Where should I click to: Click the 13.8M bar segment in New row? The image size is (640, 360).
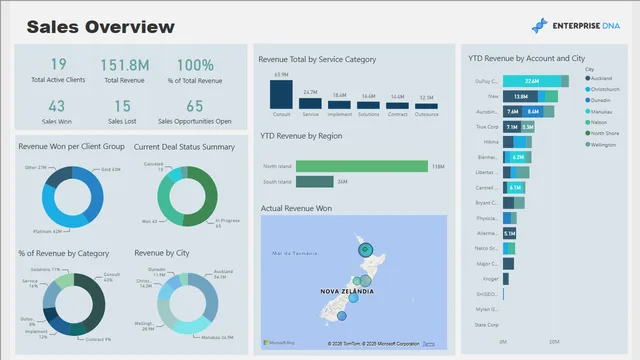520,96
